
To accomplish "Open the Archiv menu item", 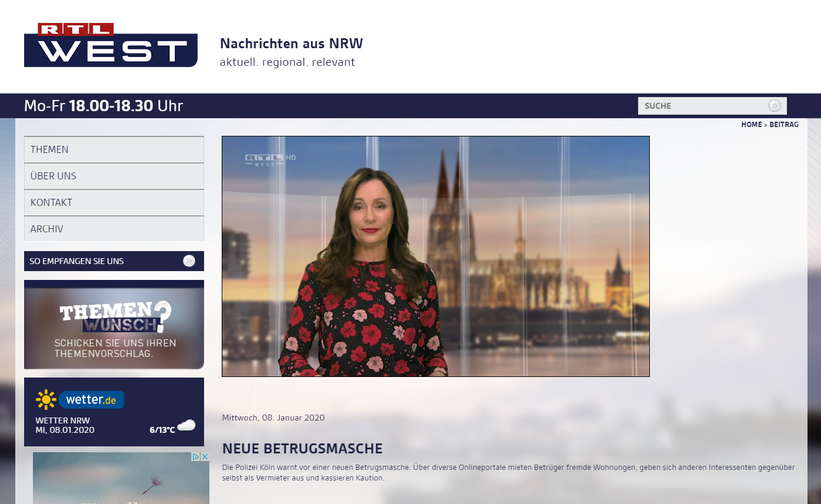I will pos(114,229).
